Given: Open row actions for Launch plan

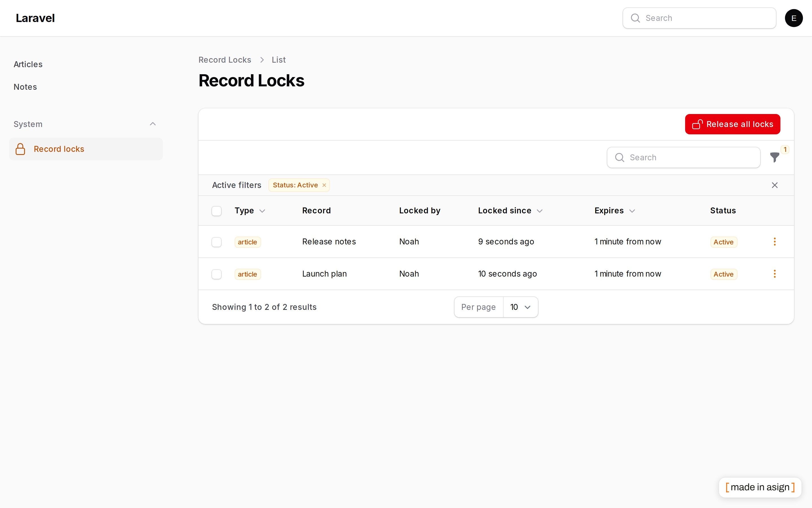Looking at the screenshot, I should point(775,274).
